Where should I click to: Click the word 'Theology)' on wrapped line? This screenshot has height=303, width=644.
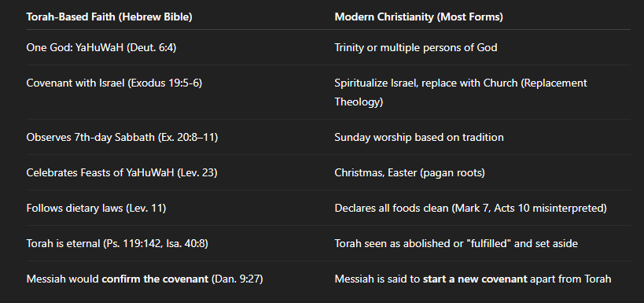(x=359, y=102)
